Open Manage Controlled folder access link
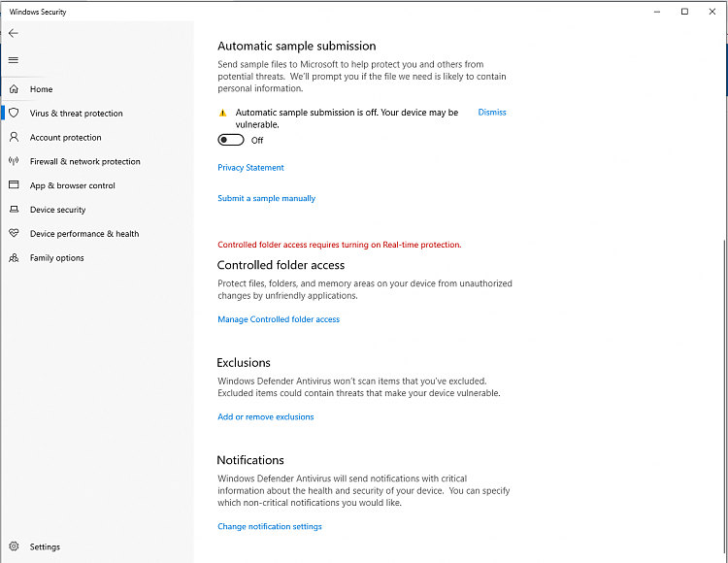This screenshot has width=728, height=563. click(x=279, y=319)
